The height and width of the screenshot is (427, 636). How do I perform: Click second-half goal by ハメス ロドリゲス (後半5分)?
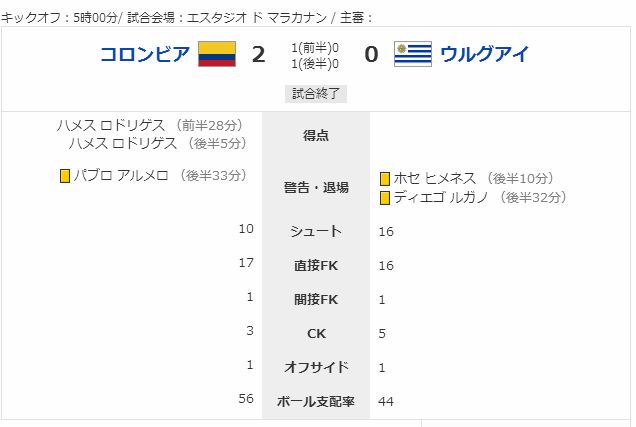coord(158,143)
